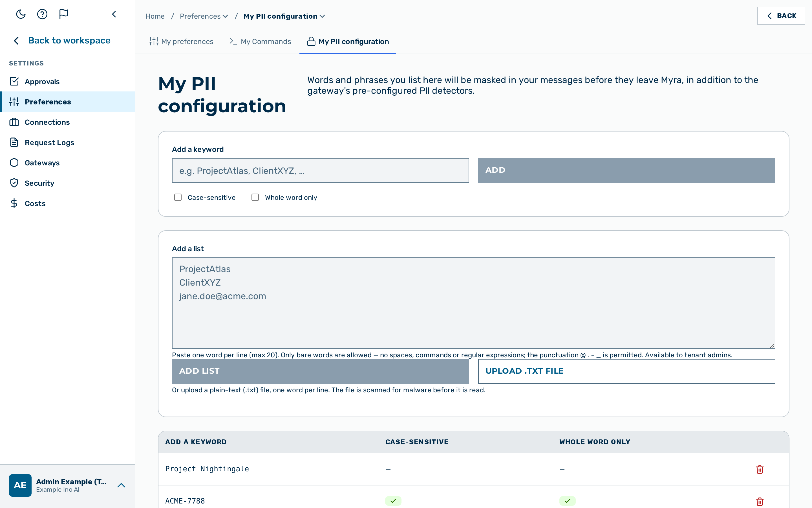The height and width of the screenshot is (508, 812).
Task: Click the WHOLE WORD ONLY column header
Action: point(595,442)
